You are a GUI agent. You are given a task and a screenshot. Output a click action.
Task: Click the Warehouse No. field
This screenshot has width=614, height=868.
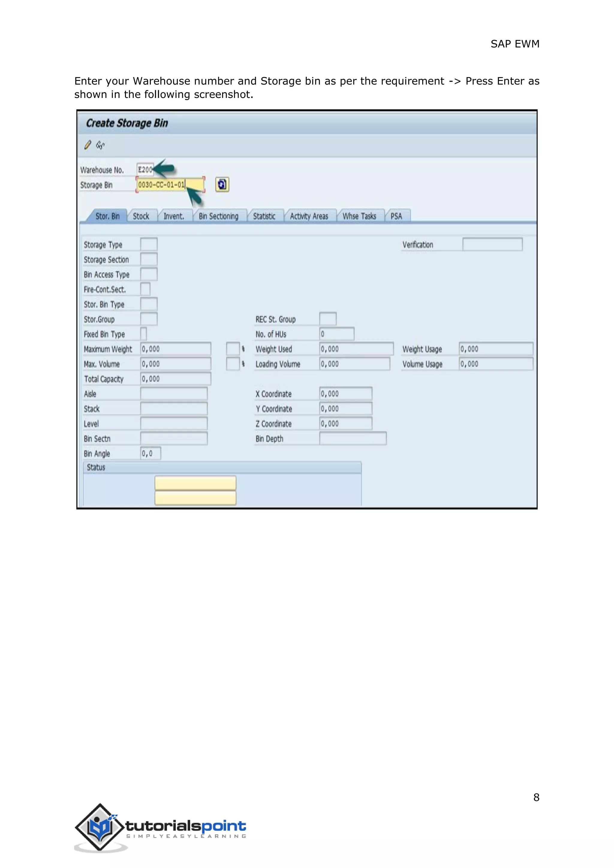pos(145,170)
